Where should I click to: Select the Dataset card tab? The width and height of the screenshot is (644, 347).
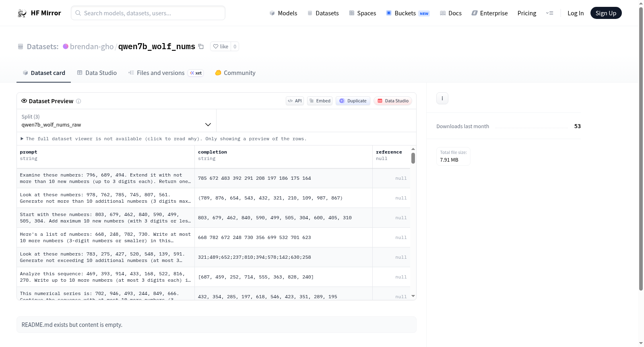43,73
